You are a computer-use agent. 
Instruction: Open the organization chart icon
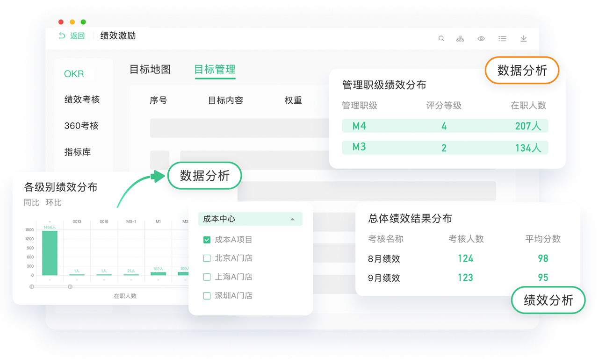tap(460, 39)
